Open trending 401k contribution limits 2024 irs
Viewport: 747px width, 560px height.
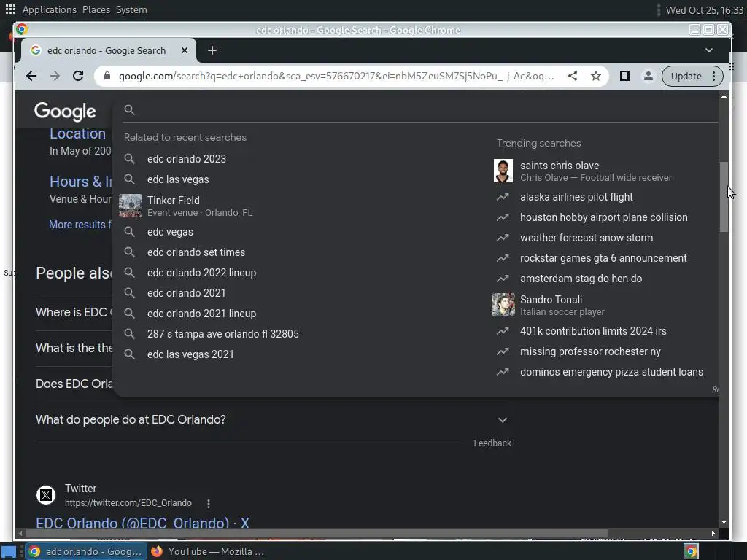(x=593, y=332)
